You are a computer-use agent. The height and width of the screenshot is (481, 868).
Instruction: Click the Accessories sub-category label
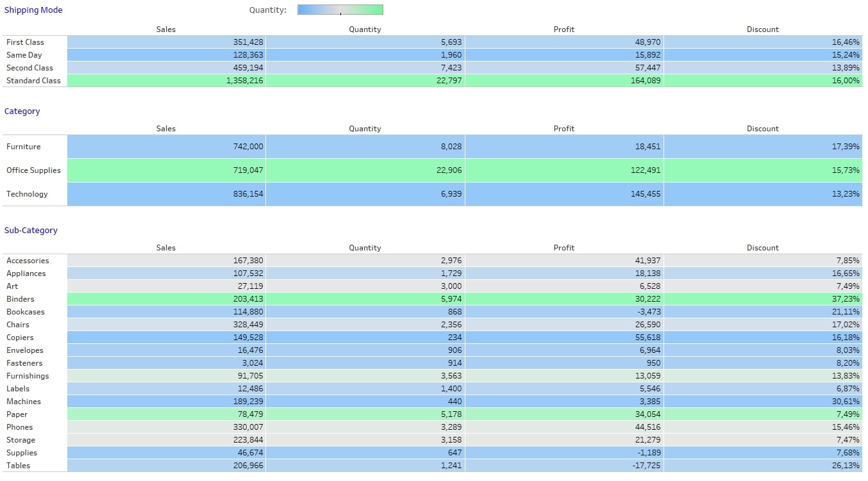(28, 261)
